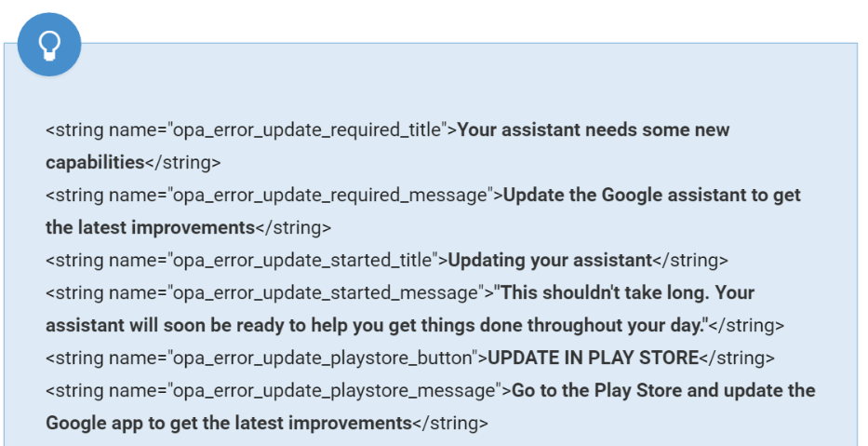868x446 pixels.
Task: Click closing string tag after "UPDATE IN PLAY STORE"
Action: coord(736,358)
